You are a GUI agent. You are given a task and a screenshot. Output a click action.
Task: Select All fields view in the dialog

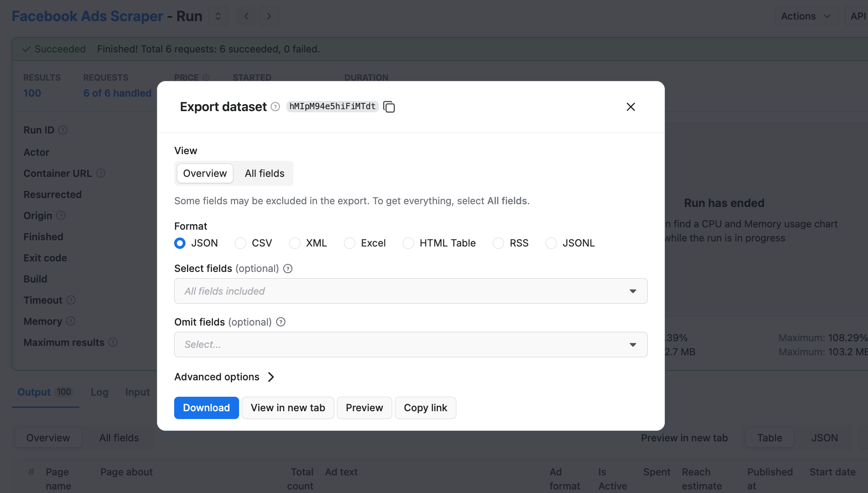264,173
